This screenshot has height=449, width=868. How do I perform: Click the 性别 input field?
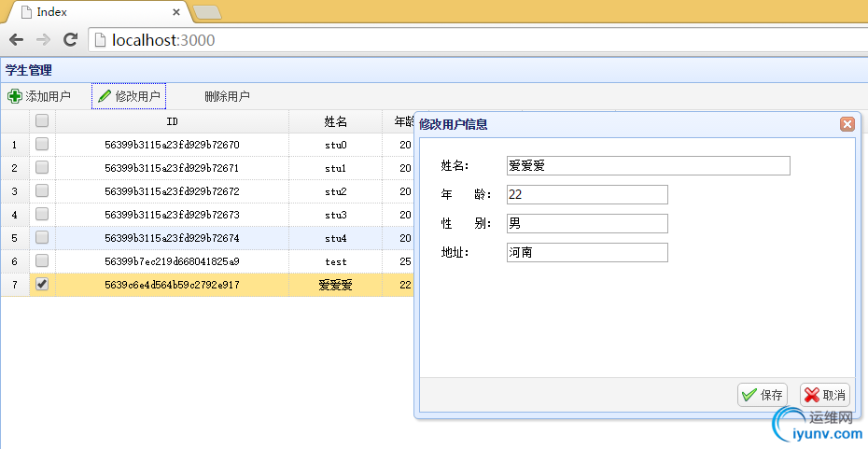coord(587,223)
